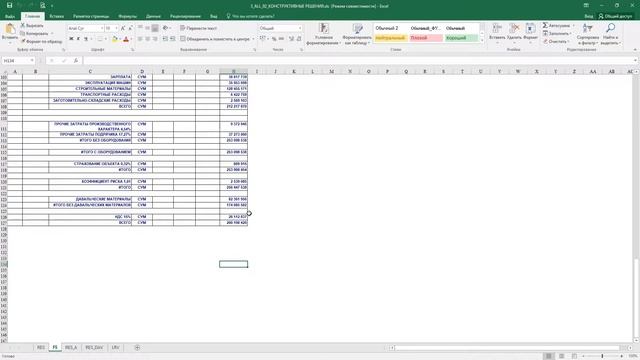Open the Файл tab
This screenshot has width=640, height=360.
click(x=10, y=16)
